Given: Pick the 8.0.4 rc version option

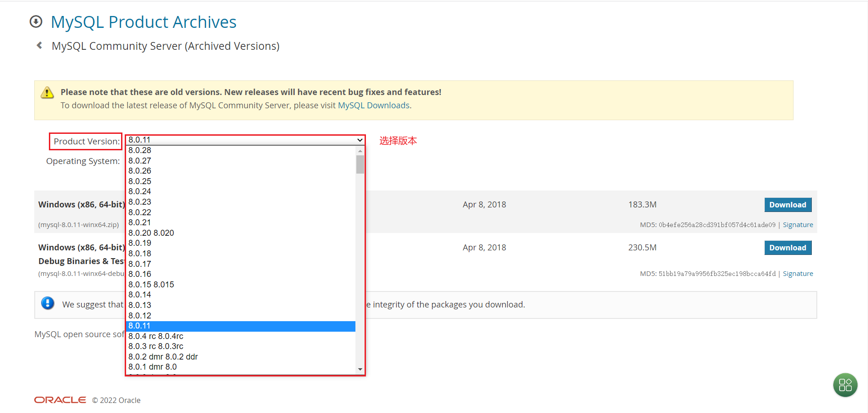Looking at the screenshot, I should coord(156,336).
